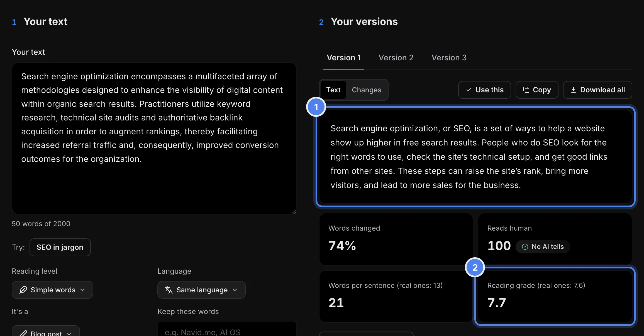Screen dimensions: 644x336
Task: Click the Words per sentence value 21
Action: 336,303
